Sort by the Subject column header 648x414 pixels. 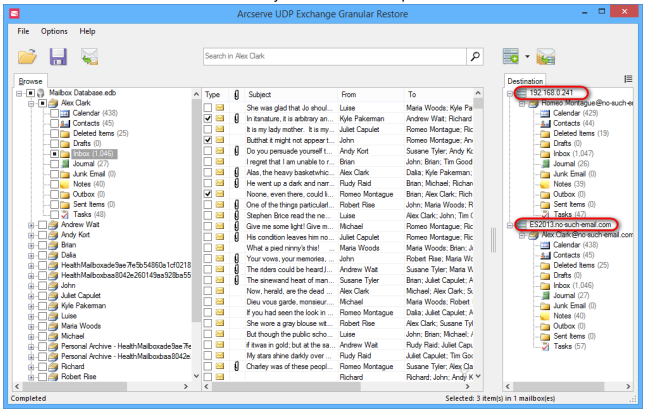click(291, 95)
